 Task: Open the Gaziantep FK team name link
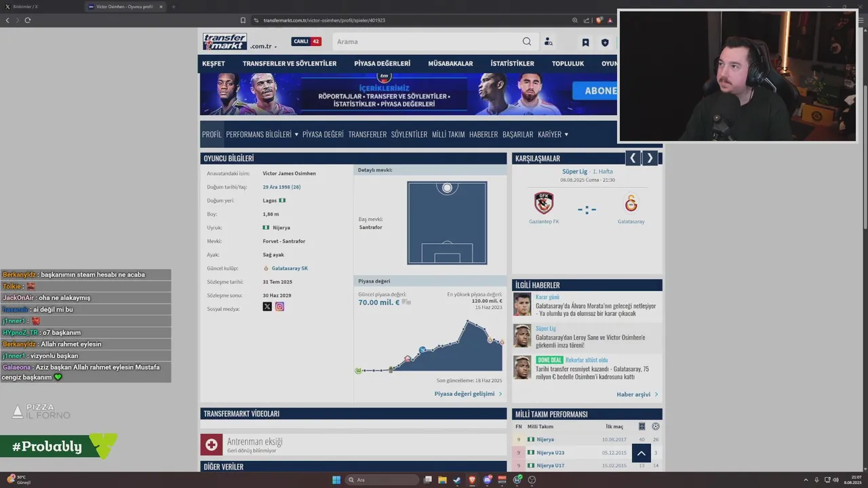point(544,222)
